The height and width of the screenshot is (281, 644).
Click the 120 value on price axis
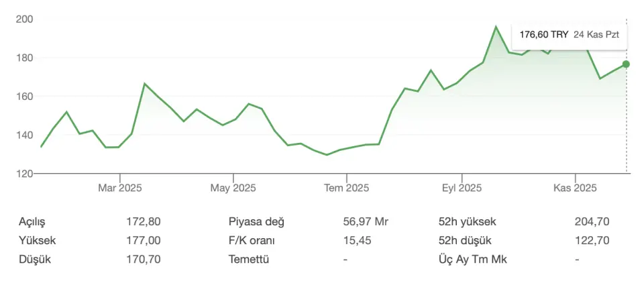click(x=25, y=174)
